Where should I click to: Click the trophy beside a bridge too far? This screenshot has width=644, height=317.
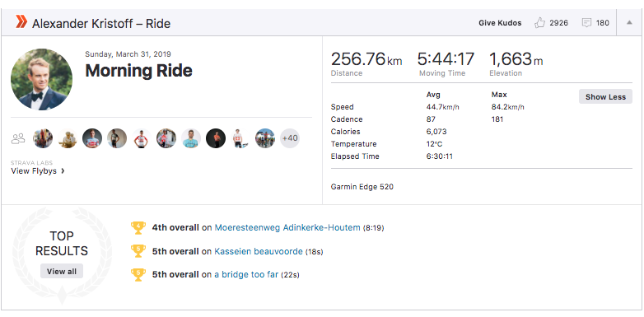tap(138, 274)
